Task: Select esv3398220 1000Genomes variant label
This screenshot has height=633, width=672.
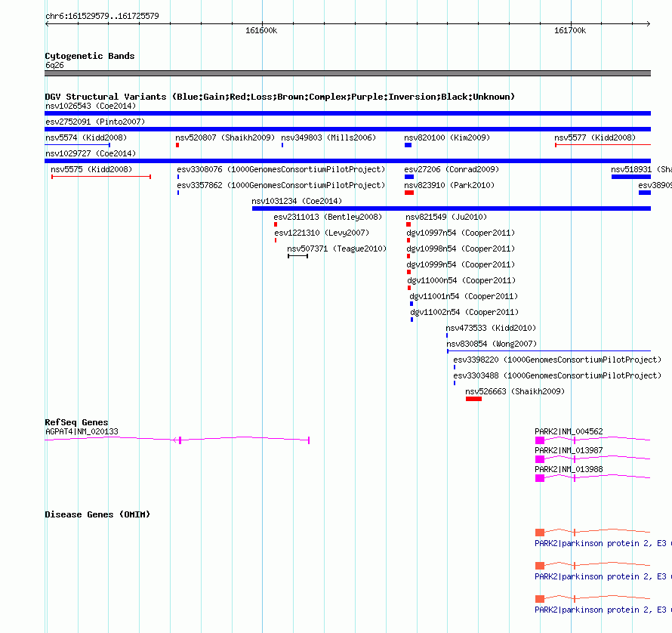Action: pyautogui.click(x=557, y=360)
